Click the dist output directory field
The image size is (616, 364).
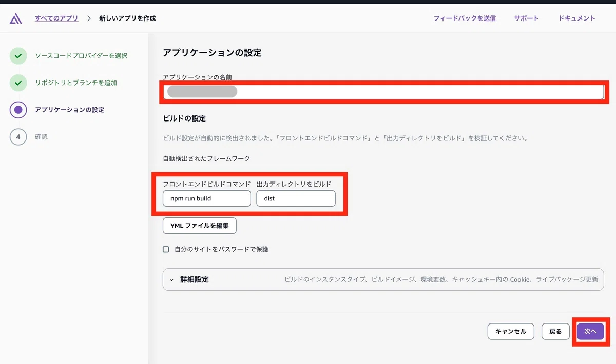296,198
